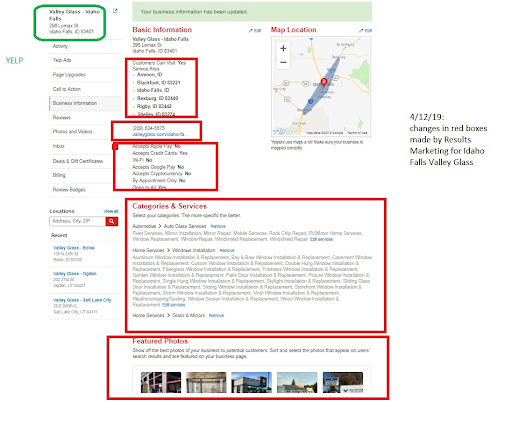The height and width of the screenshot is (422, 512).
Task: Edit services for Auto Glass Services
Action: (321, 239)
